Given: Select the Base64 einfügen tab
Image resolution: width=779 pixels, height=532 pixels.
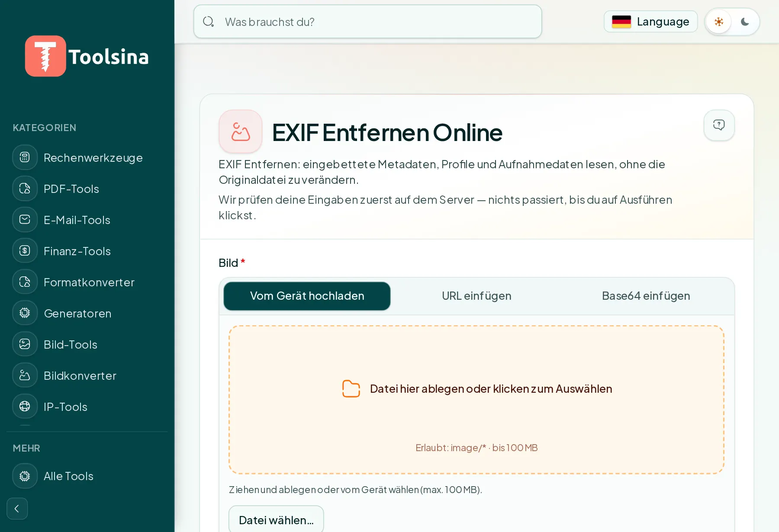Looking at the screenshot, I should coord(646,296).
